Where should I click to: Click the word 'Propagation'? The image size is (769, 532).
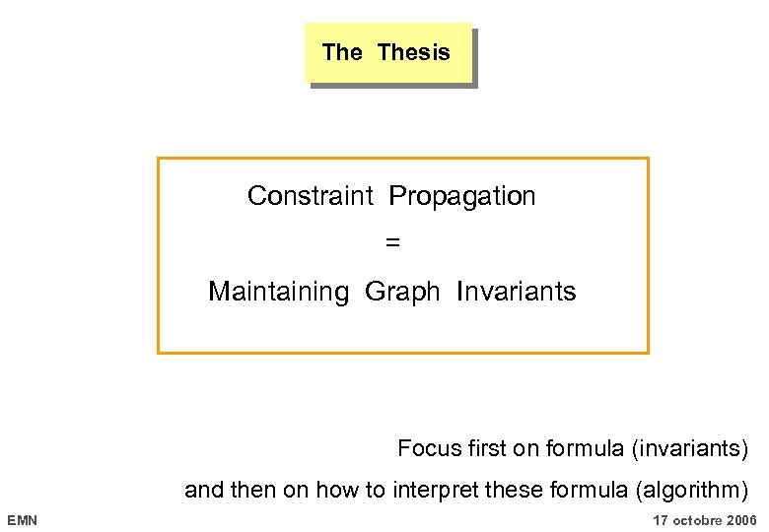[x=462, y=196]
